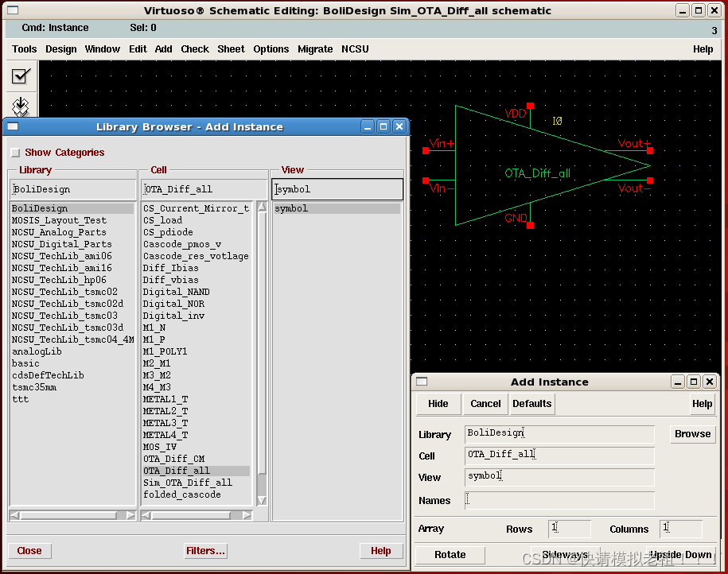Open the NCSU menu

click(355, 49)
